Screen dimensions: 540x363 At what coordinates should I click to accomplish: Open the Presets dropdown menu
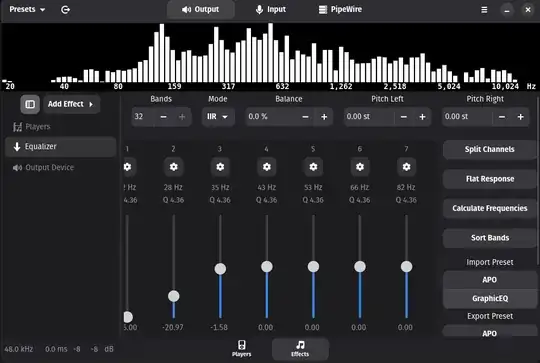(x=27, y=9)
